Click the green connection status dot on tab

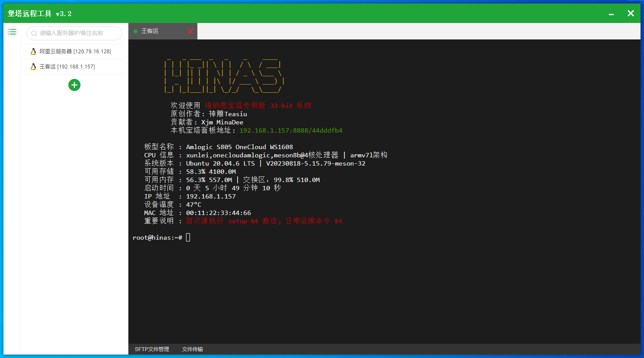[x=135, y=31]
